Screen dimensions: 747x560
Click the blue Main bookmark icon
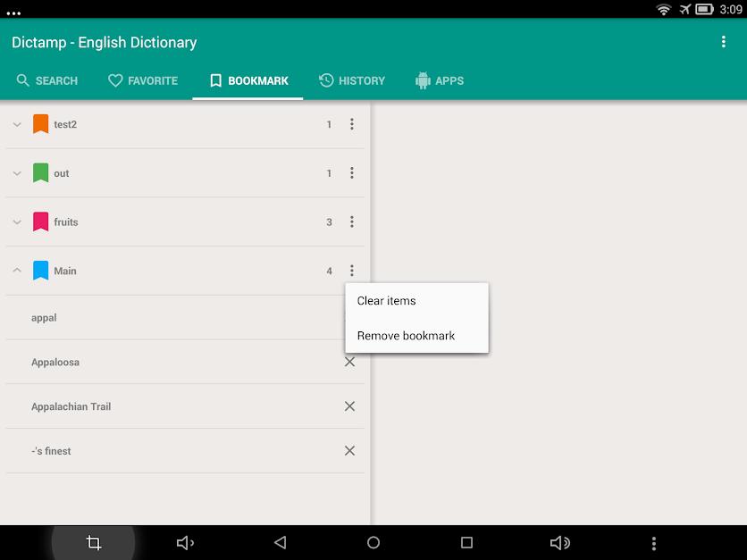click(40, 271)
